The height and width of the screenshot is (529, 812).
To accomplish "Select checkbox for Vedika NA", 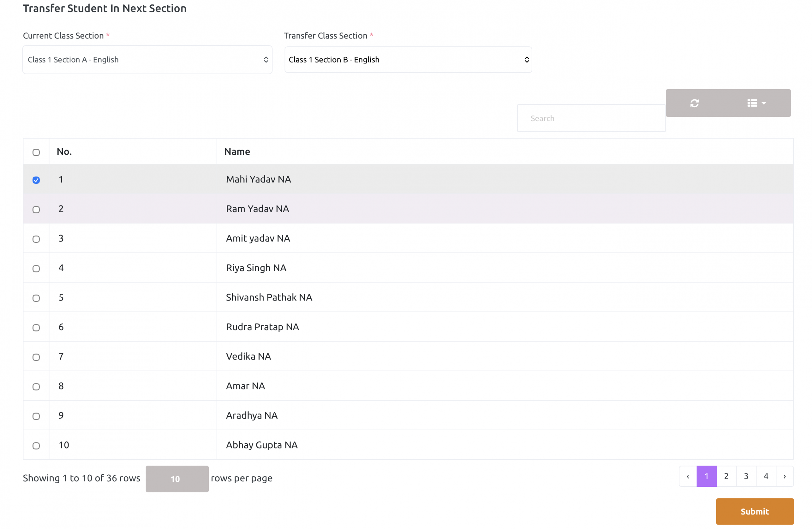I will (x=36, y=357).
